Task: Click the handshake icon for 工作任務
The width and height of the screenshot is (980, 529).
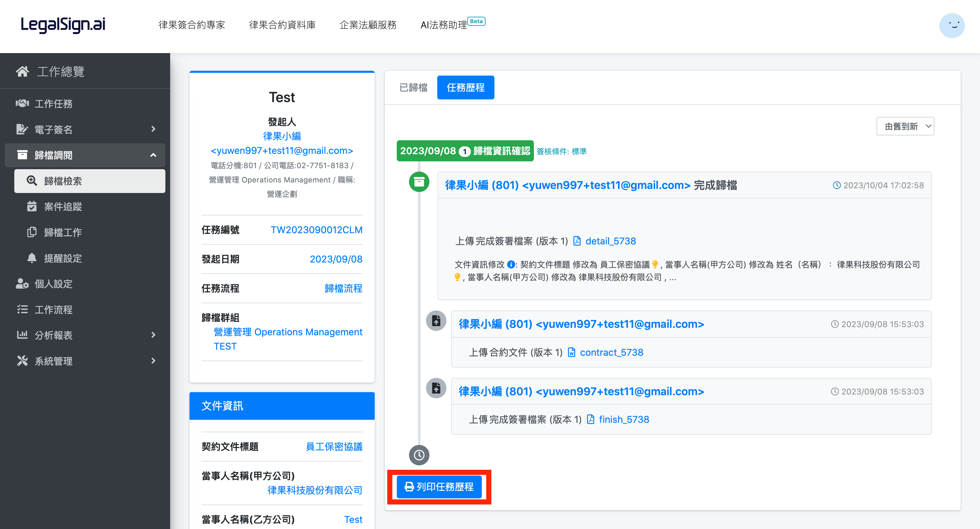Action: point(22,103)
